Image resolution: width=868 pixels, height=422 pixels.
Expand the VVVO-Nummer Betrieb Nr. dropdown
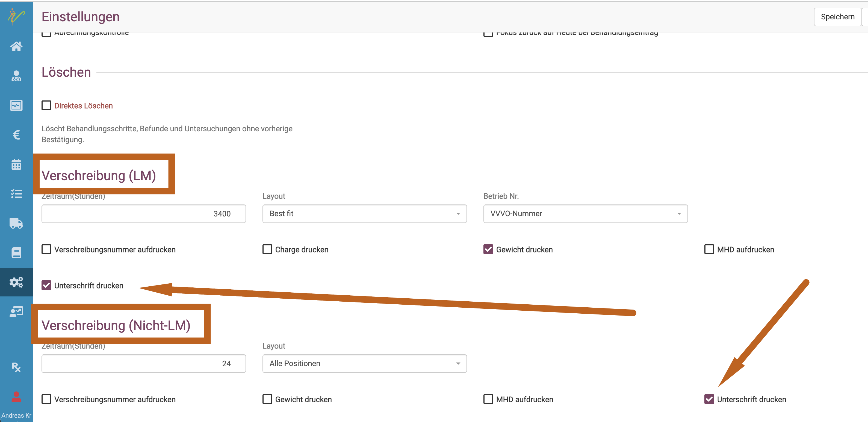(585, 213)
